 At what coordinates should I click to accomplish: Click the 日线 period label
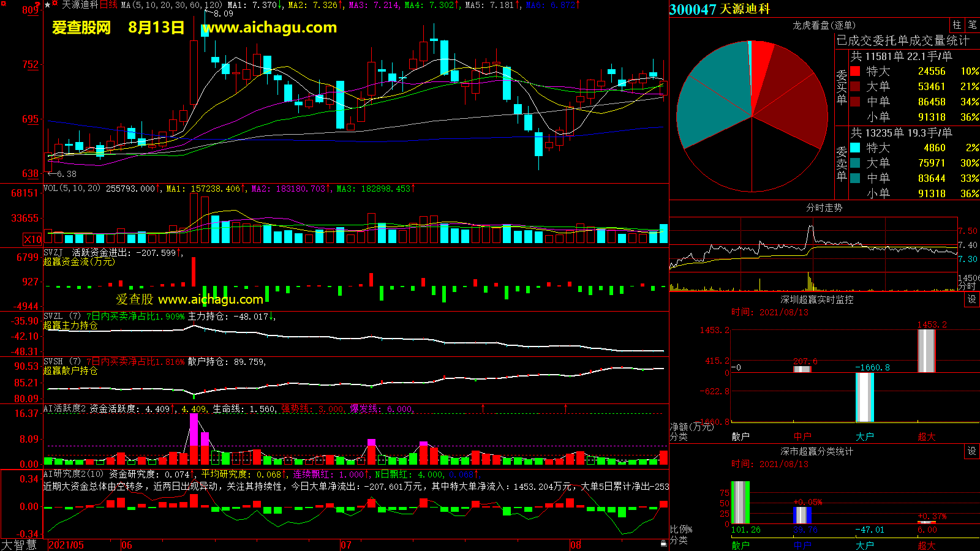coord(108,5)
